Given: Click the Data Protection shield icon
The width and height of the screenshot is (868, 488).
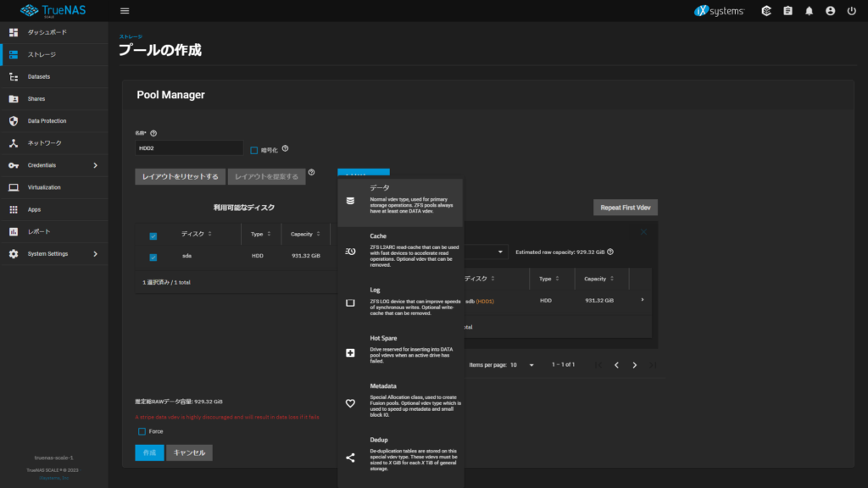Looking at the screenshot, I should [14, 121].
